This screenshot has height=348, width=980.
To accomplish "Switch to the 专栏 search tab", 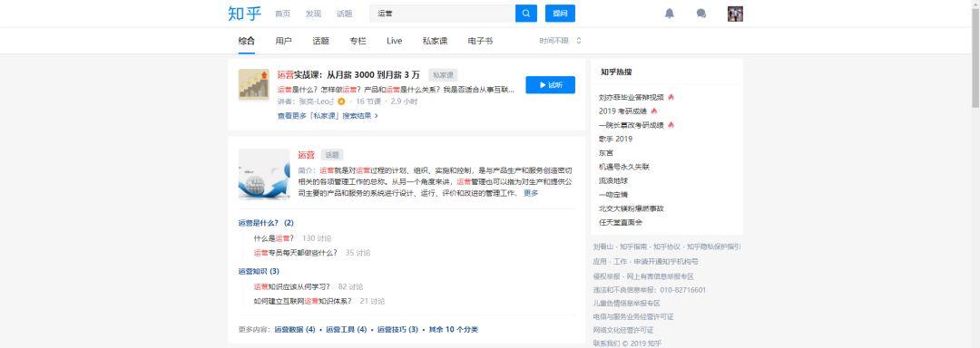I will (x=358, y=41).
